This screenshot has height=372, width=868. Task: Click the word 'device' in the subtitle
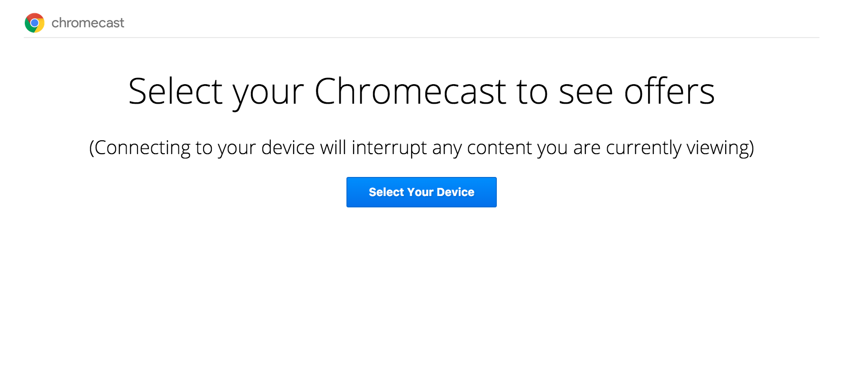pos(288,148)
